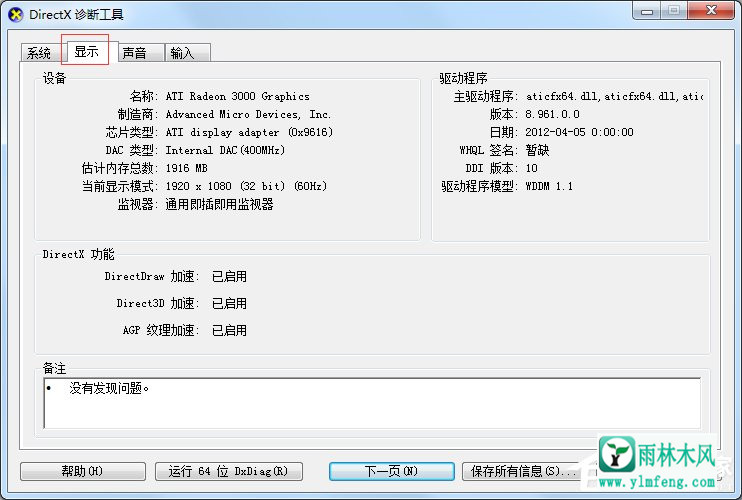Click the DirectX 诊断工具 title text
This screenshot has height=500, width=742.
tap(76, 15)
